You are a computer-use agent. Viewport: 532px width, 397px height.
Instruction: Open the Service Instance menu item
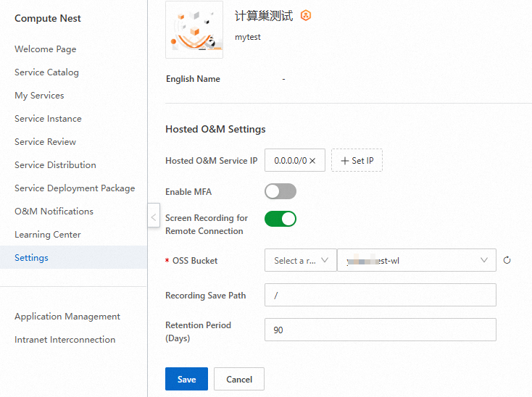48,119
